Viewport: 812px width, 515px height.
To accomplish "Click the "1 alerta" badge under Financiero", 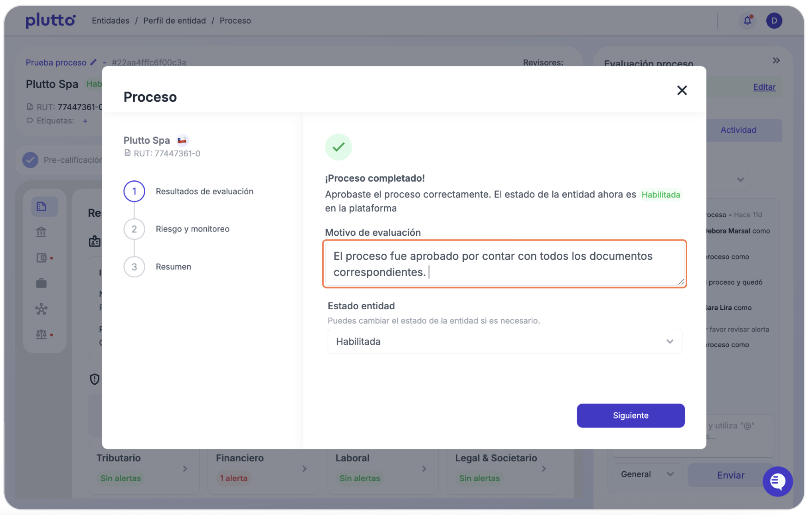I will pos(234,478).
